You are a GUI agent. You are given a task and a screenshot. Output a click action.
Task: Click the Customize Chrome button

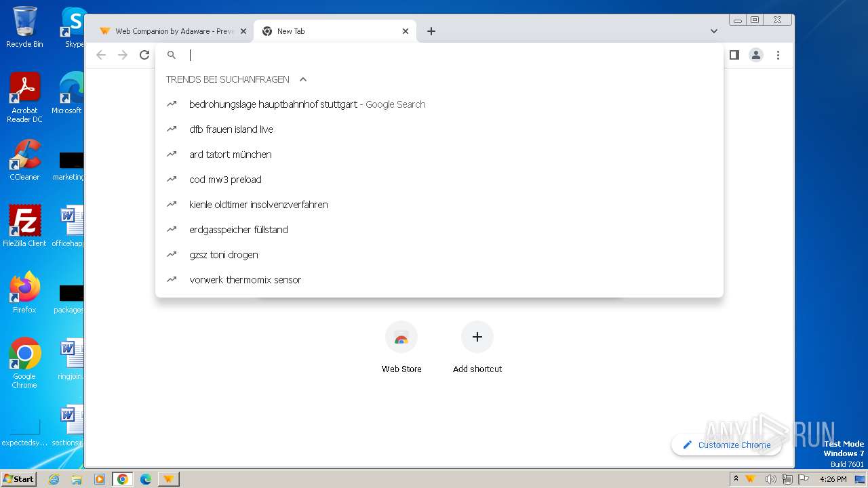pyautogui.click(x=726, y=445)
